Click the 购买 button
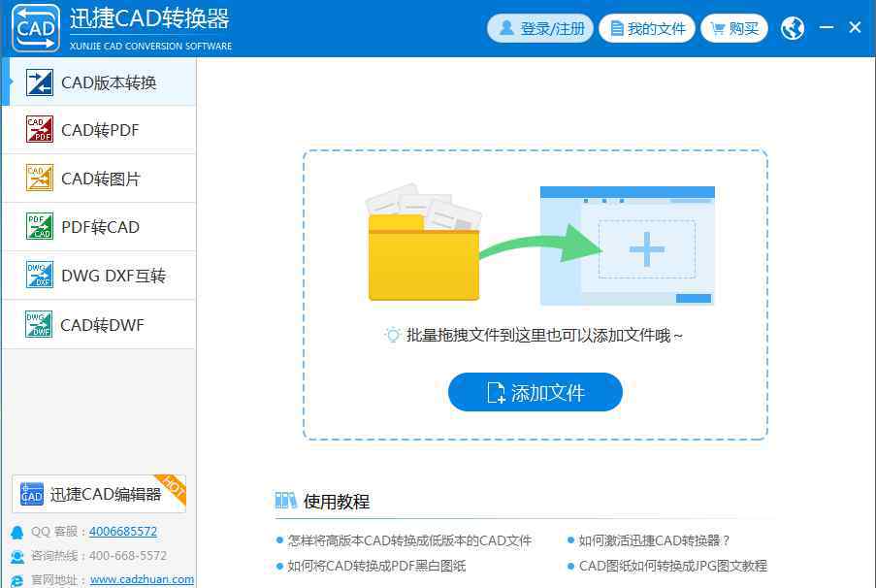Viewport: 876px width, 588px height. click(x=734, y=28)
